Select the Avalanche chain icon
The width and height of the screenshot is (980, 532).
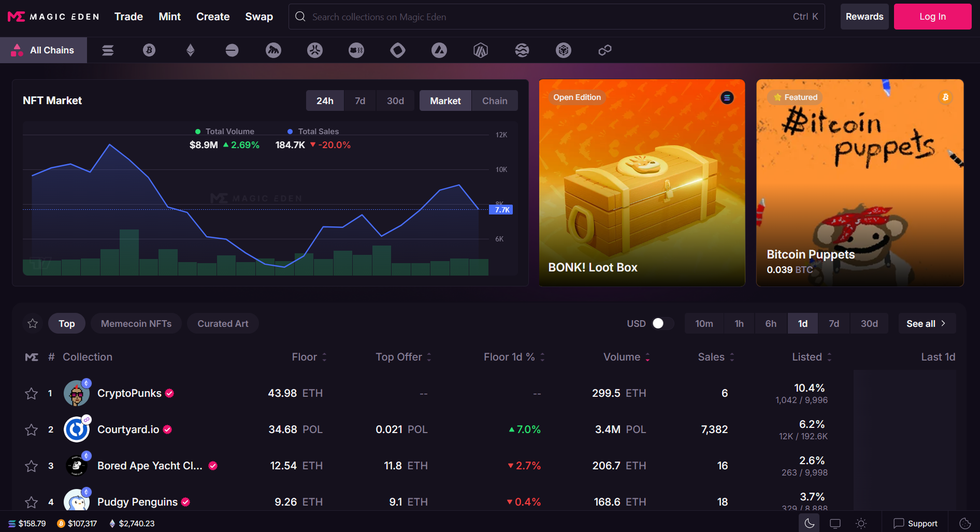(439, 50)
